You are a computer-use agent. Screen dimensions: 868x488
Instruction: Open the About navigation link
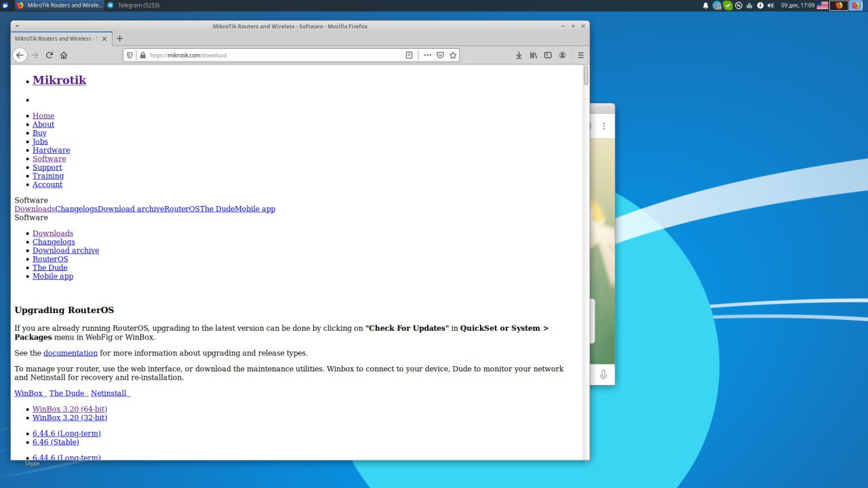point(43,124)
